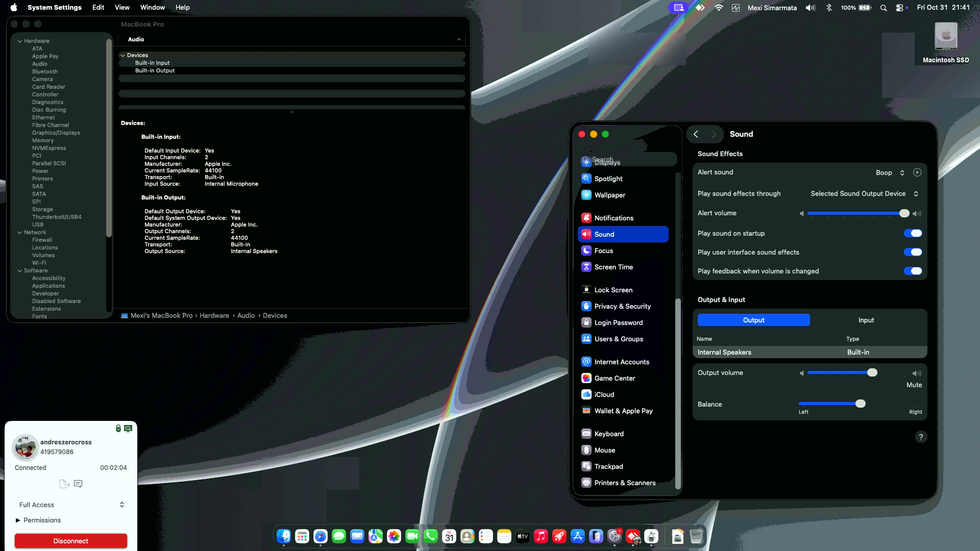Open the Edit menu in menu bar

tap(98, 8)
